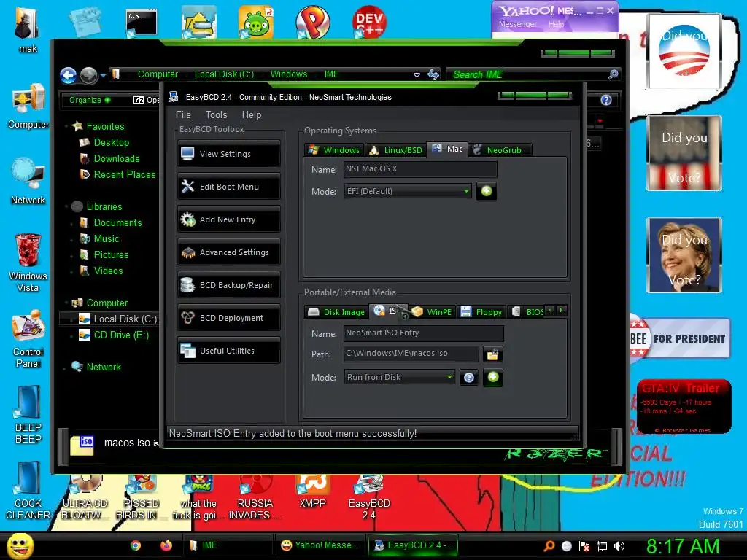747x560 pixels.
Task: Open the EFI (Default) mode dropdown
Action: coord(408,191)
